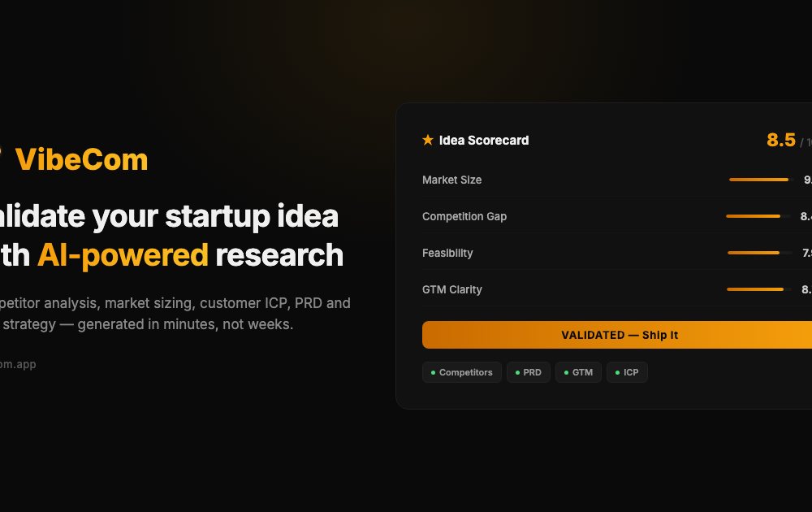Click the Market Size label
This screenshot has width=812, height=512.
click(451, 180)
